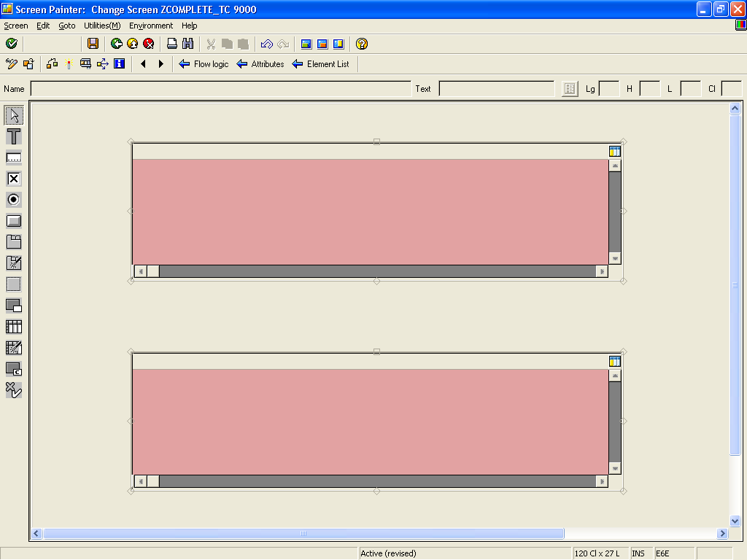
Task: Select the Input/Output field tool
Action: [x=12, y=157]
